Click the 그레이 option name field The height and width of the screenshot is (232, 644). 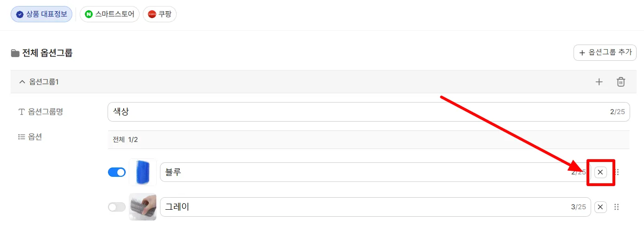376,207
